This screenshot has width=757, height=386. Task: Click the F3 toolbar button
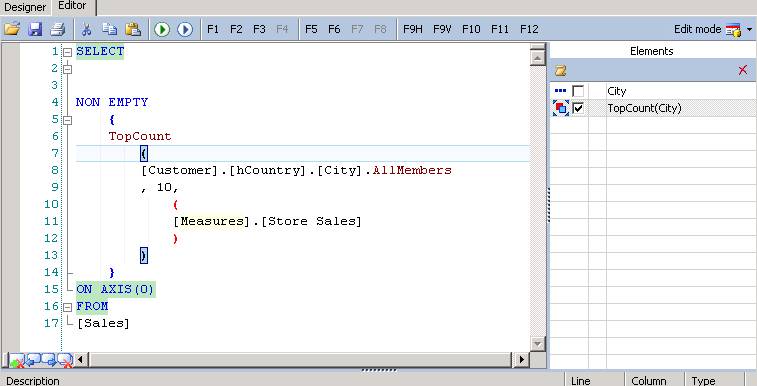point(259,29)
